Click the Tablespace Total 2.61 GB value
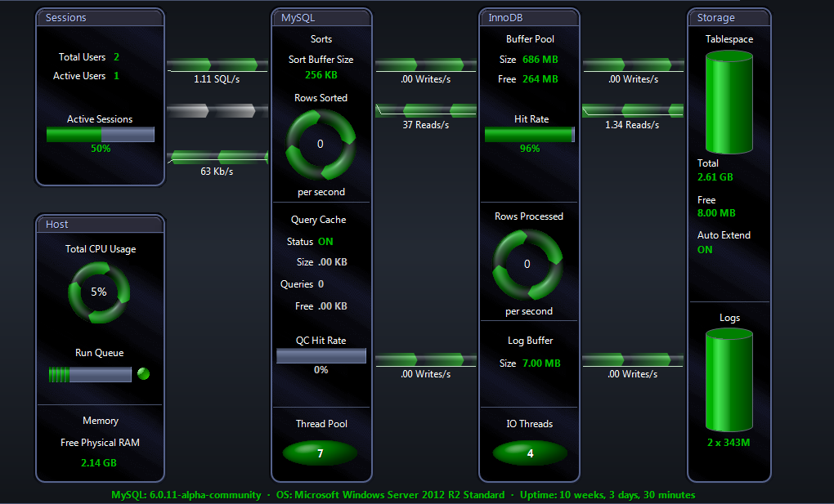Image resolution: width=834 pixels, height=504 pixels. [x=715, y=177]
